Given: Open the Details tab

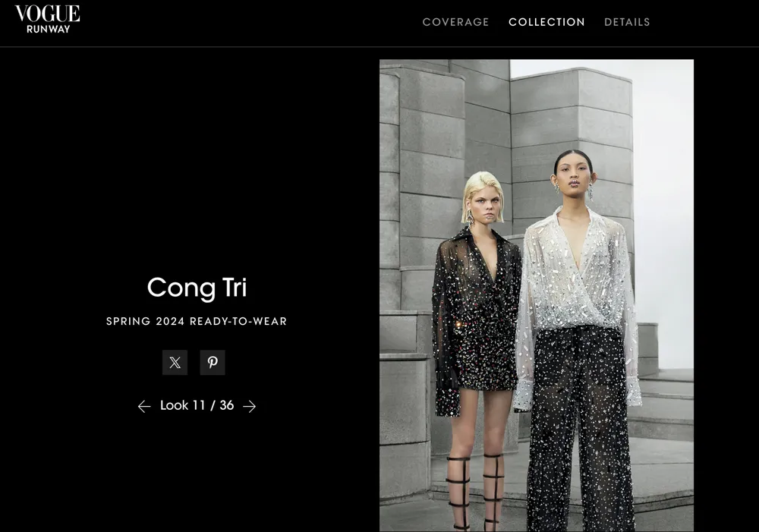Looking at the screenshot, I should pos(627,22).
